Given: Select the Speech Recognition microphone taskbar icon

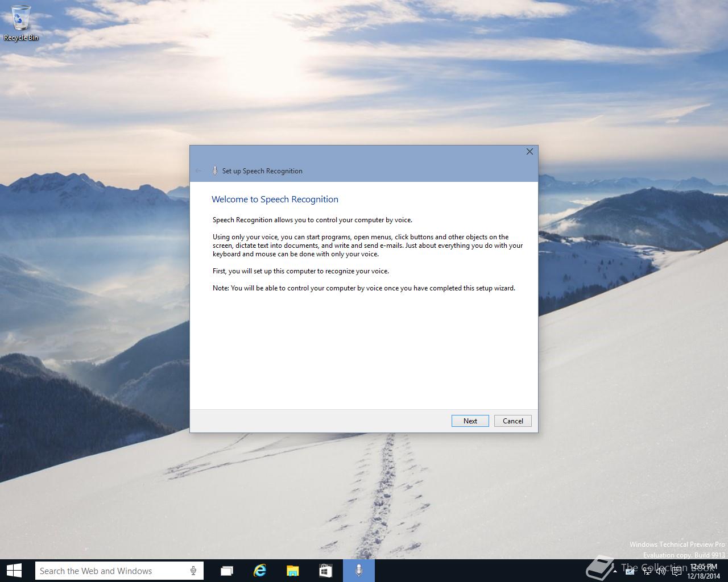Looking at the screenshot, I should tap(359, 571).
